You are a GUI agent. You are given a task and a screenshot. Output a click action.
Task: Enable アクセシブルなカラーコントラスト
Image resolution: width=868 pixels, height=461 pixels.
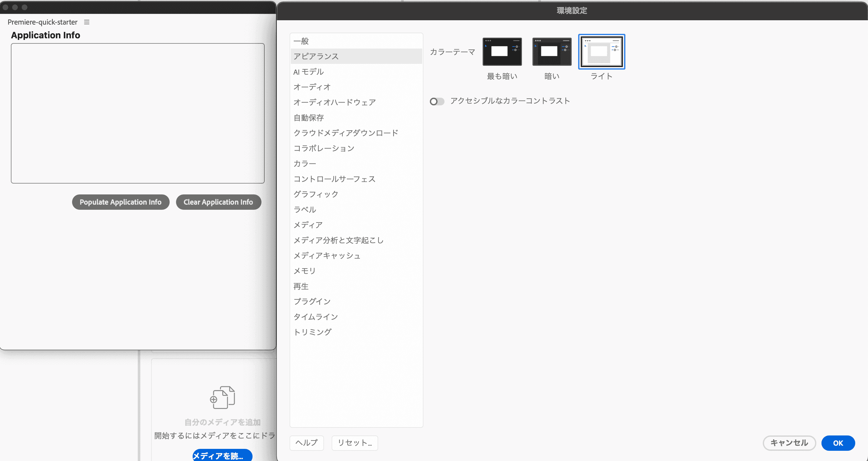[437, 101]
